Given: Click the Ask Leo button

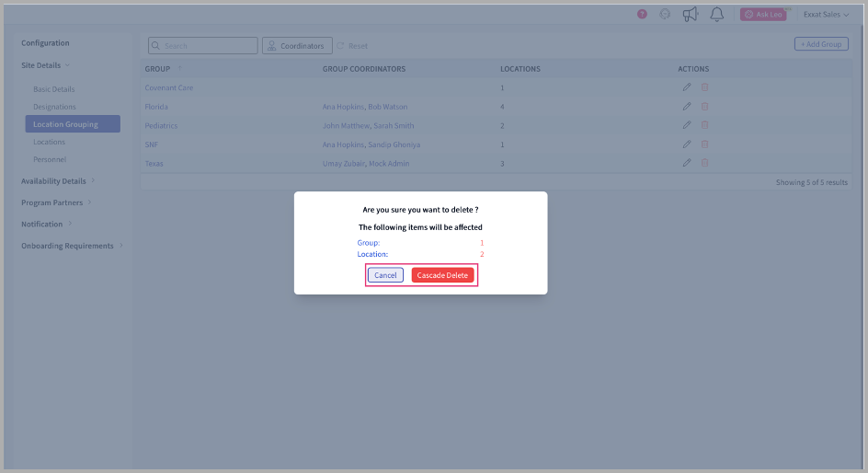Looking at the screenshot, I should point(762,15).
